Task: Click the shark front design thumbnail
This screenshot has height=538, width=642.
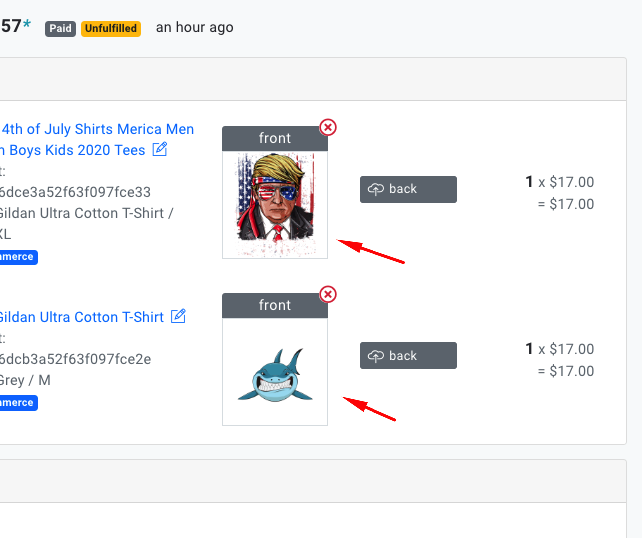Action: (275, 371)
